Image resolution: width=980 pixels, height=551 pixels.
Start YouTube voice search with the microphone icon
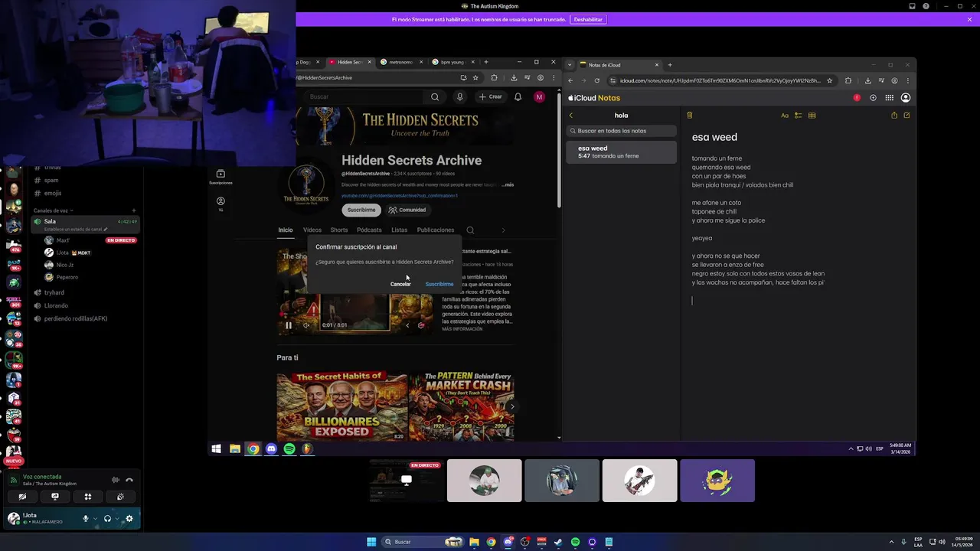point(459,97)
